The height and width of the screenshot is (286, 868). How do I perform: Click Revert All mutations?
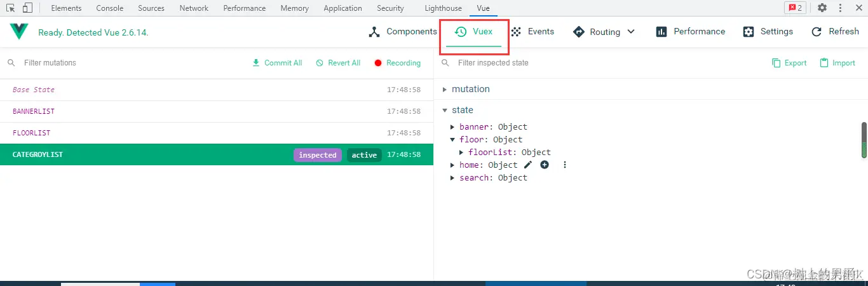pos(338,63)
